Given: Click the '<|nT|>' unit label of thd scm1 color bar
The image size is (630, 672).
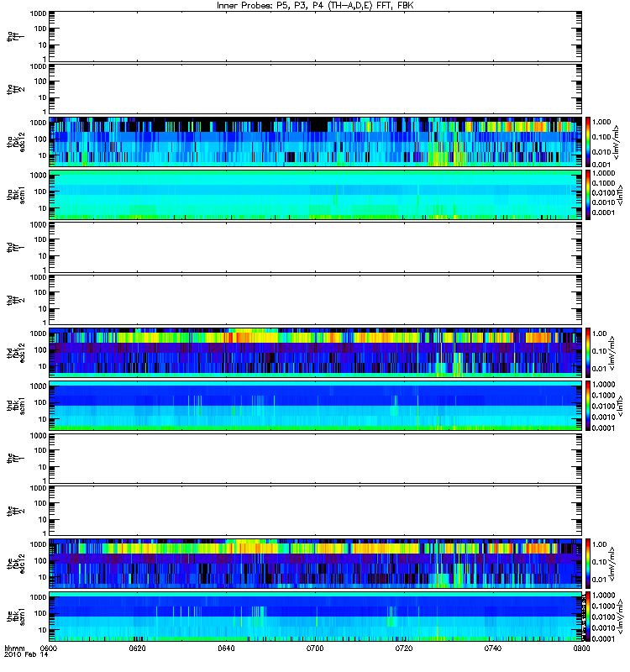Looking at the screenshot, I should [620, 406].
